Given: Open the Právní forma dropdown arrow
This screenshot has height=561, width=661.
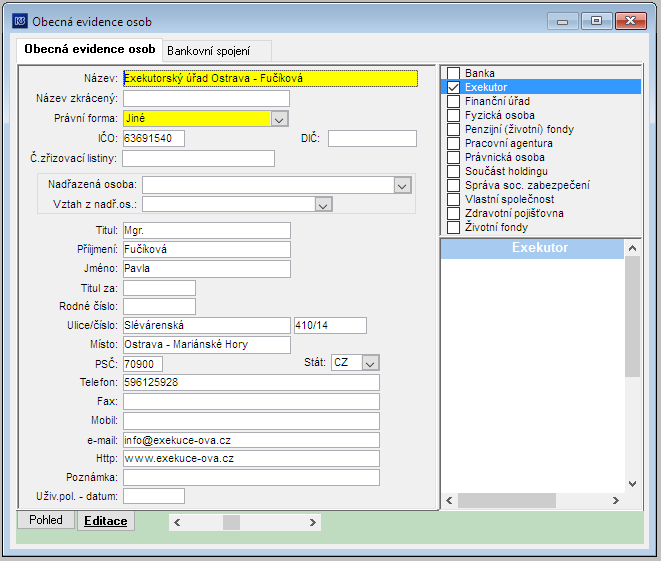Looking at the screenshot, I should (279, 119).
